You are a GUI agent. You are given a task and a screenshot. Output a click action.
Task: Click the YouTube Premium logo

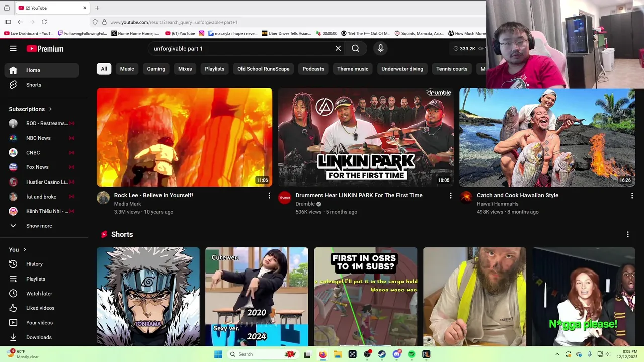[45, 49]
